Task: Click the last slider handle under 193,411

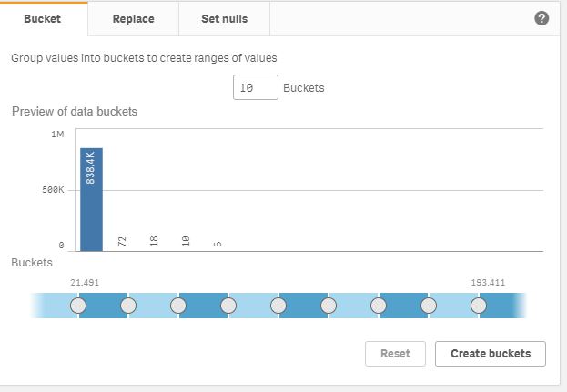Action: tap(479, 306)
